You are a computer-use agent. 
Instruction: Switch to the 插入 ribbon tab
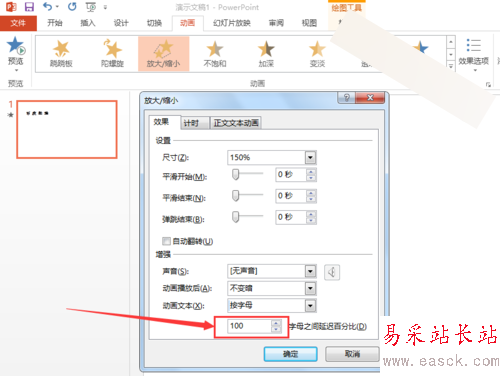(88, 23)
